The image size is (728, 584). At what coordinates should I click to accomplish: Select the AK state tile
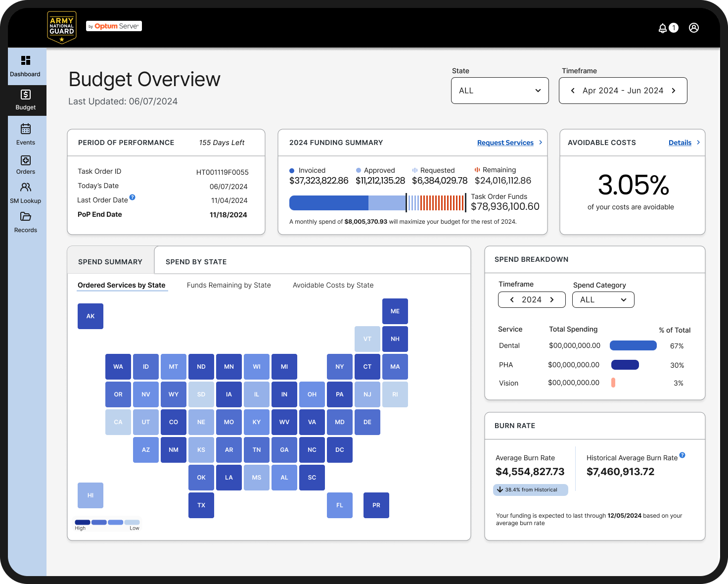pyautogui.click(x=91, y=316)
